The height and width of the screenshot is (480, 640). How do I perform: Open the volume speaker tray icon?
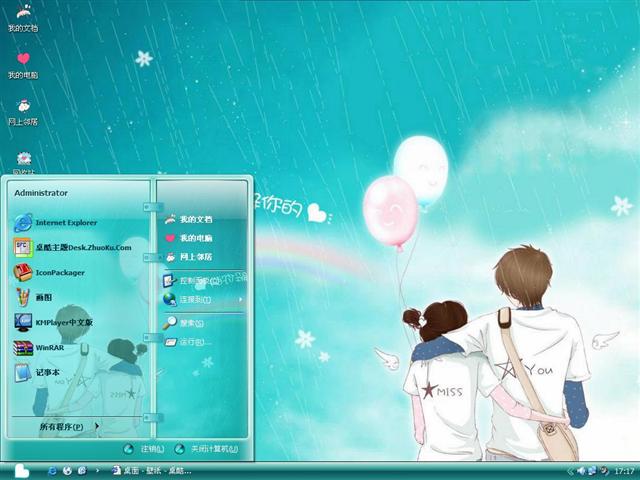(x=581, y=471)
